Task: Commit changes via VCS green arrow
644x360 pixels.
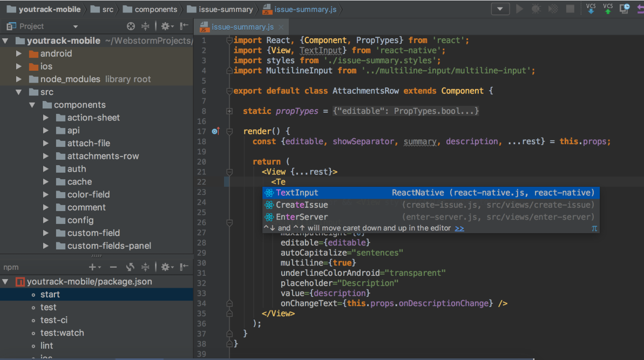Action: 608,9
